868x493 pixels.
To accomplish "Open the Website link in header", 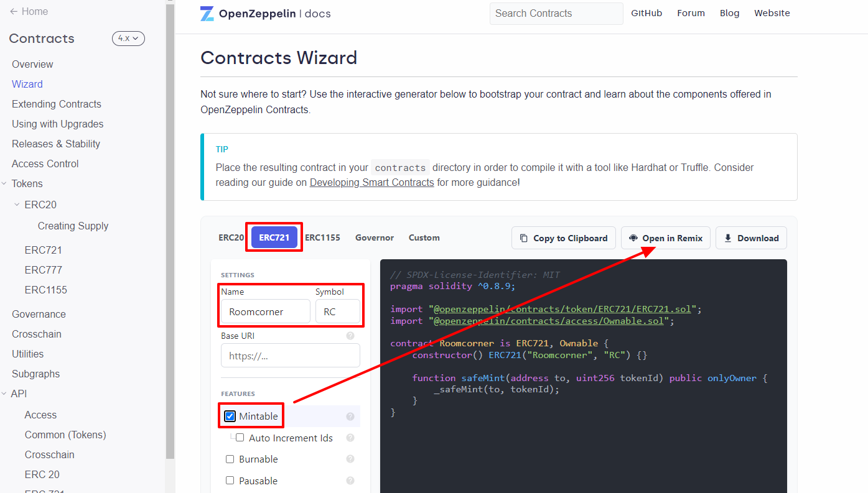I will tap(772, 13).
